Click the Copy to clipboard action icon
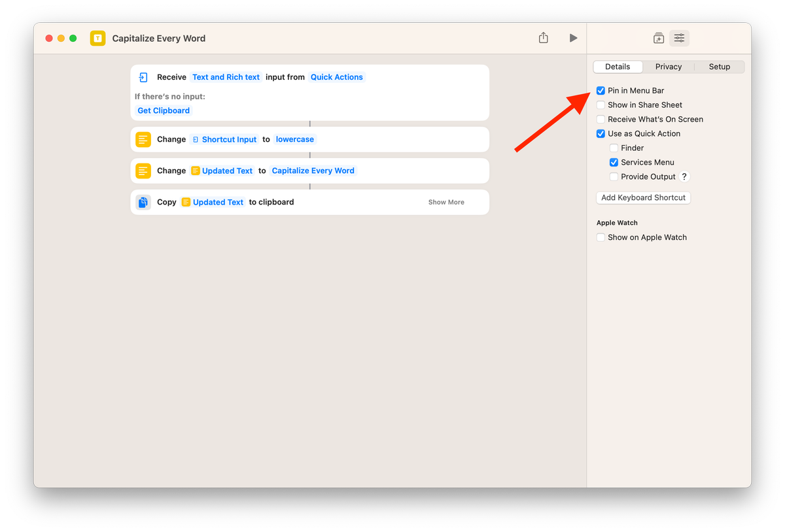The width and height of the screenshot is (785, 532). click(x=143, y=202)
